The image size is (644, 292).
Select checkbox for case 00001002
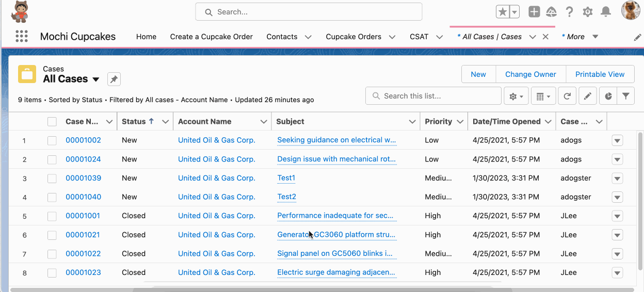[52, 140]
